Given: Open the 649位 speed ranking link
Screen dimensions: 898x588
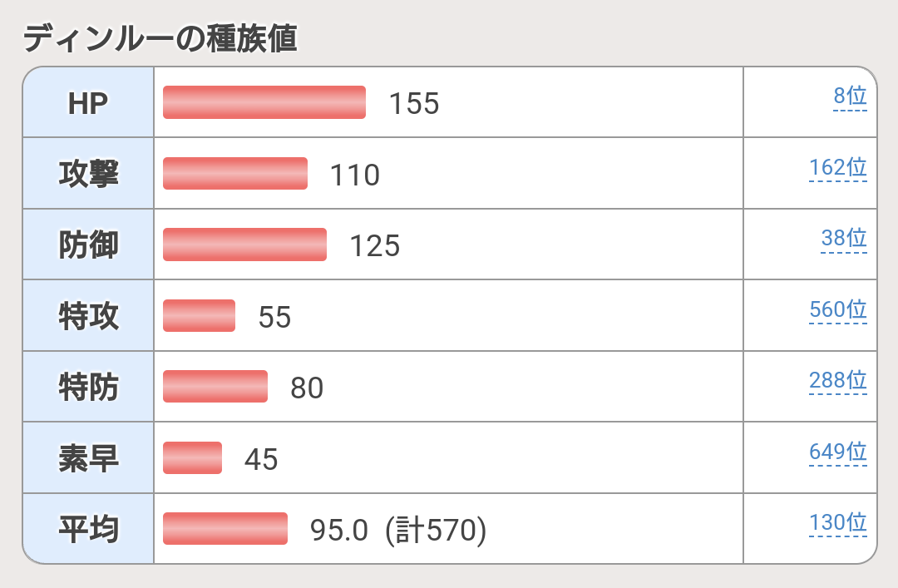Looking at the screenshot, I should tap(838, 452).
